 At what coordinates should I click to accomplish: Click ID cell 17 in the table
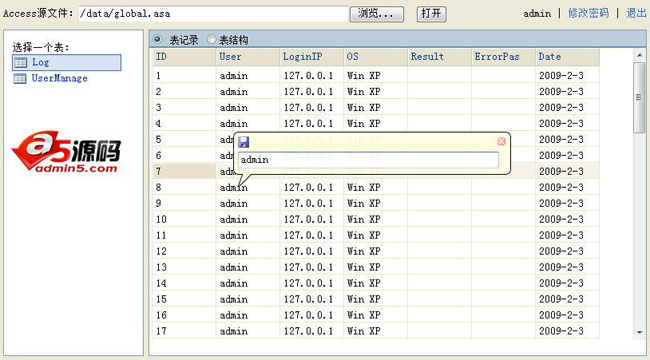point(184,331)
